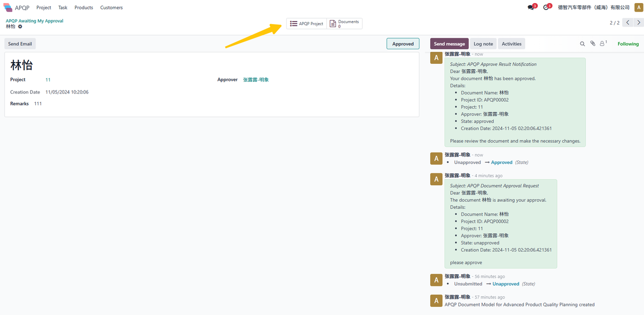Return to APQP Awaiting My Approval breadcrumb
Image resolution: width=644 pixels, height=315 pixels.
coord(34,21)
